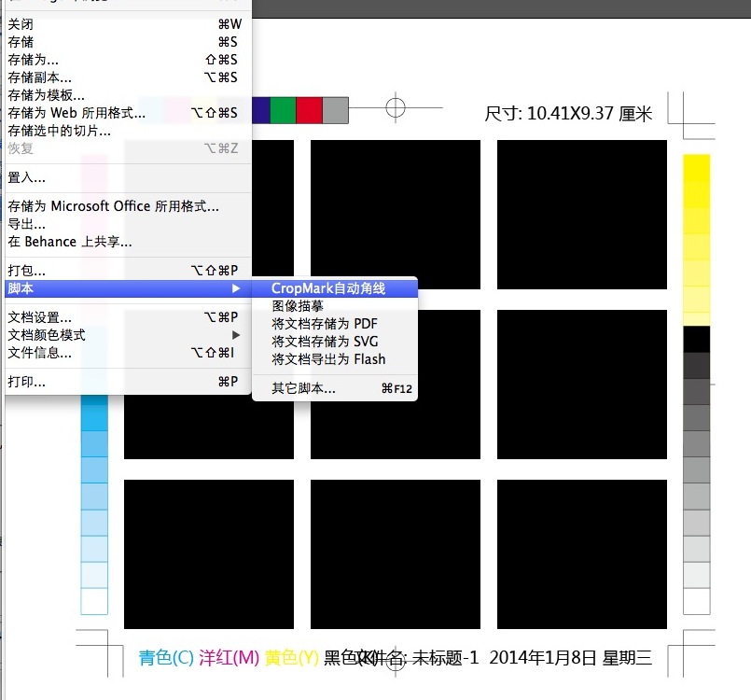Click the registration mark target icon
The width and height of the screenshot is (751, 700).
pyautogui.click(x=396, y=108)
